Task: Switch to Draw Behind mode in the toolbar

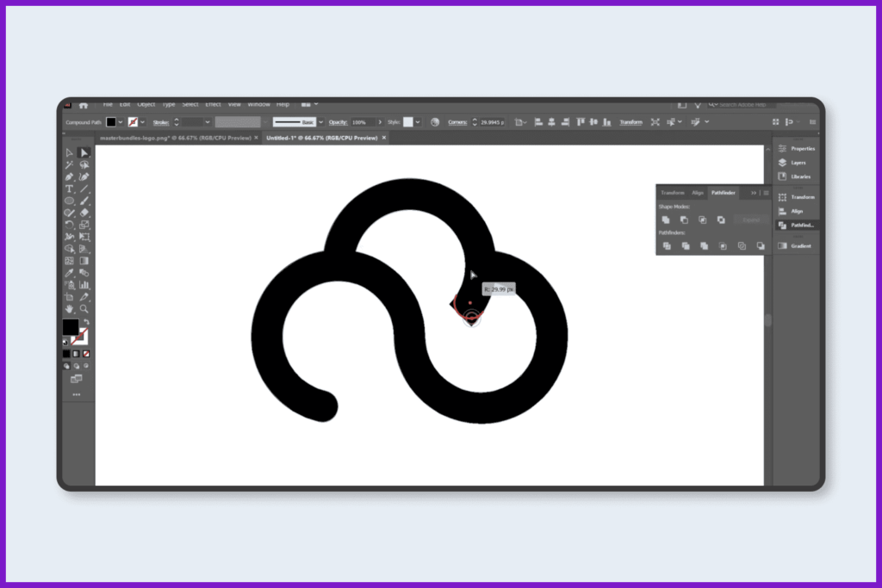Action: (76, 366)
